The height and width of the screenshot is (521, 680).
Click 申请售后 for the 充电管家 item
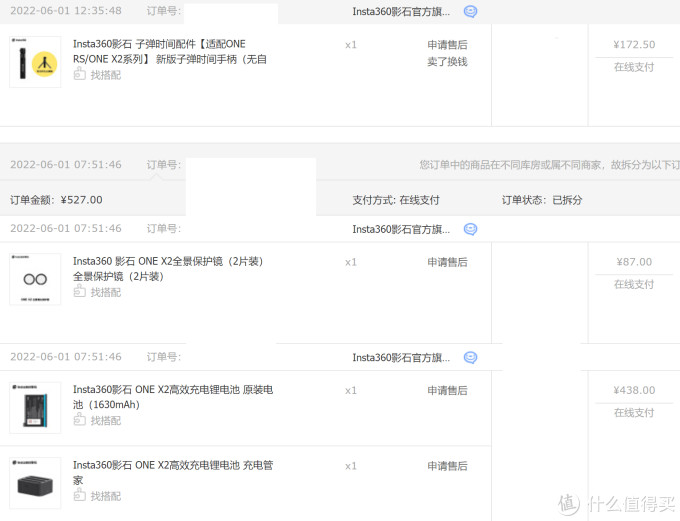pos(447,466)
